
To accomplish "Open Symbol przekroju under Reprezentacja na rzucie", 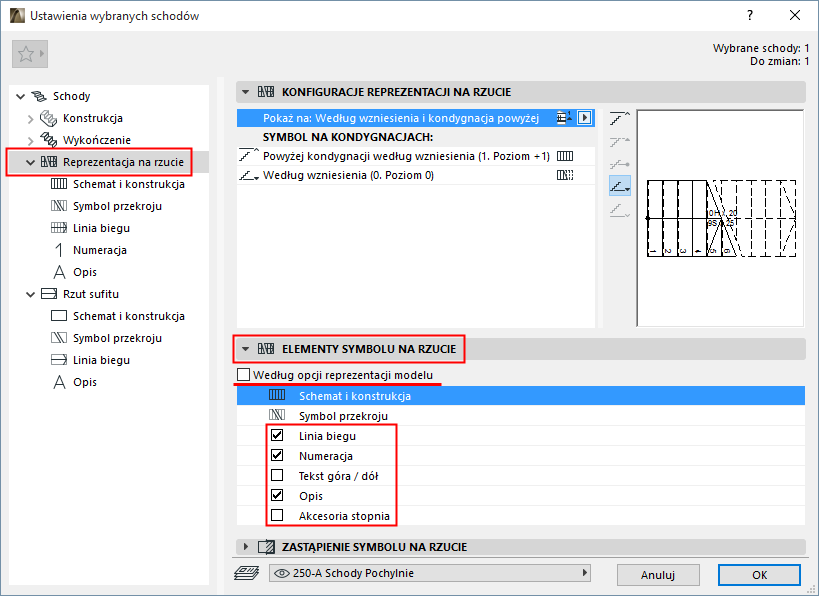I will pyautogui.click(x=117, y=206).
